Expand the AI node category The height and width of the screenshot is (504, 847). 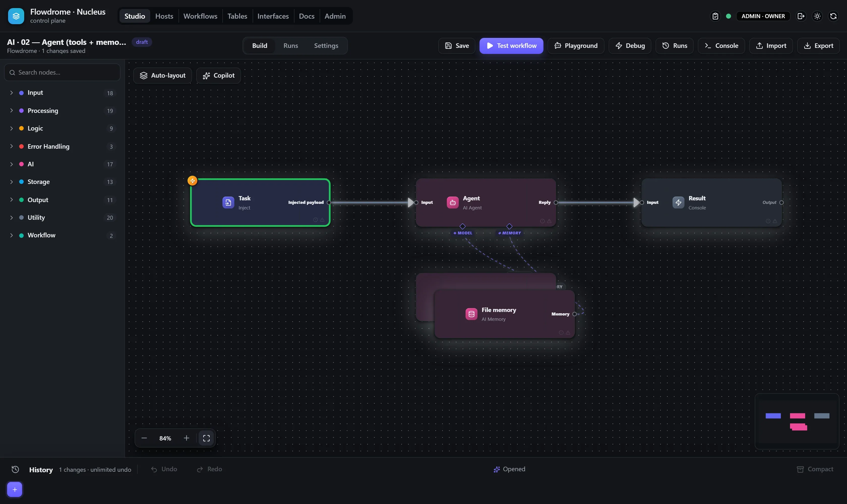[62, 164]
